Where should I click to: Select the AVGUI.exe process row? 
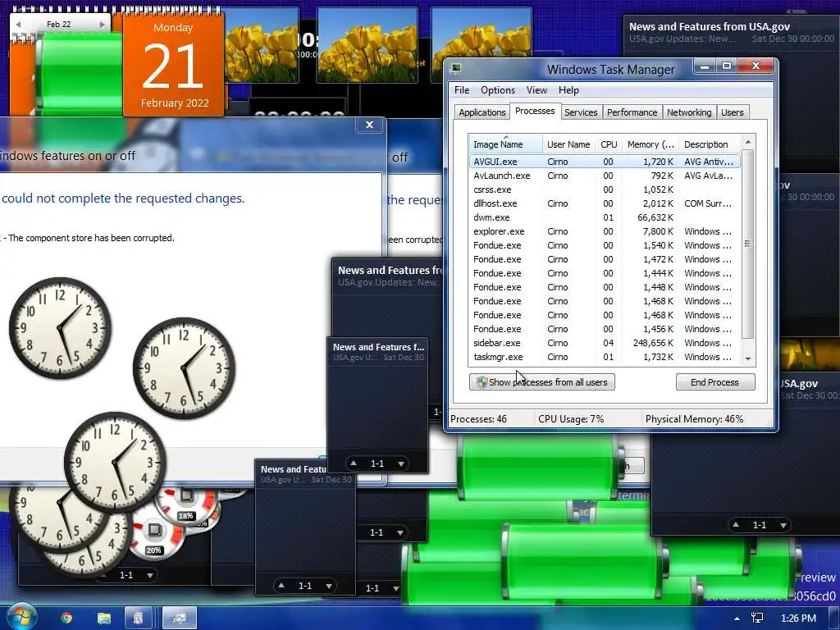click(x=605, y=162)
